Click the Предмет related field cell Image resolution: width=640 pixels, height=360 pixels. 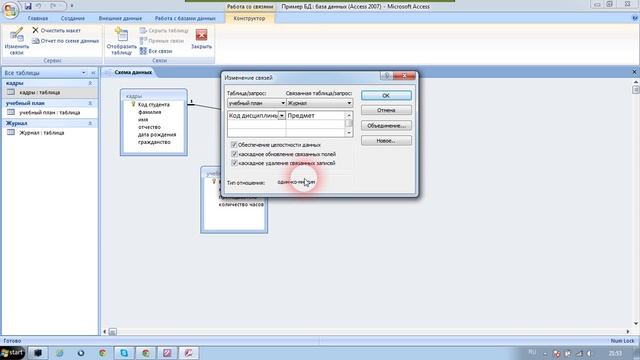[316, 116]
